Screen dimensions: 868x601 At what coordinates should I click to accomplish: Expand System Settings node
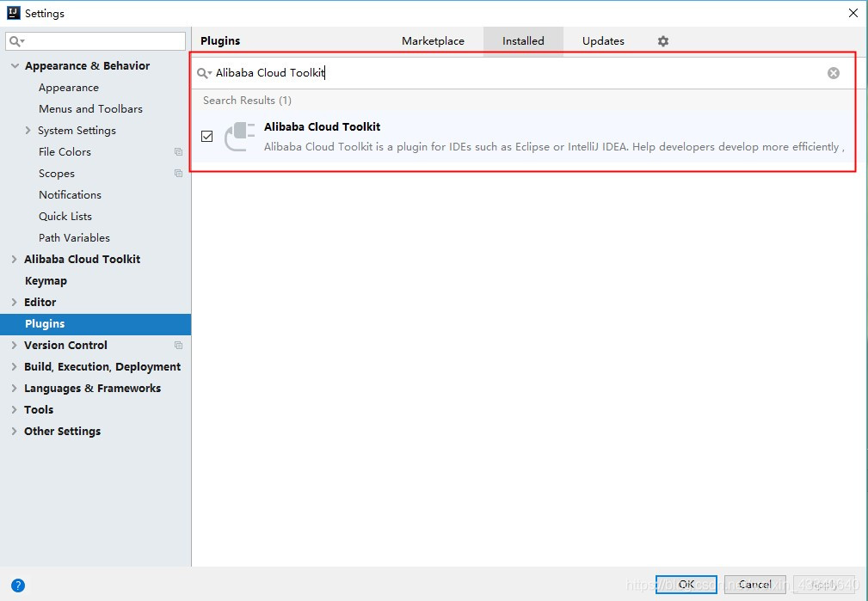coord(28,130)
